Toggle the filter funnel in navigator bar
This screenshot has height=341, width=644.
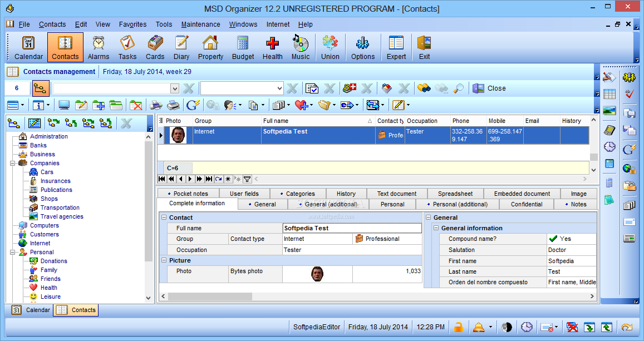(x=247, y=179)
